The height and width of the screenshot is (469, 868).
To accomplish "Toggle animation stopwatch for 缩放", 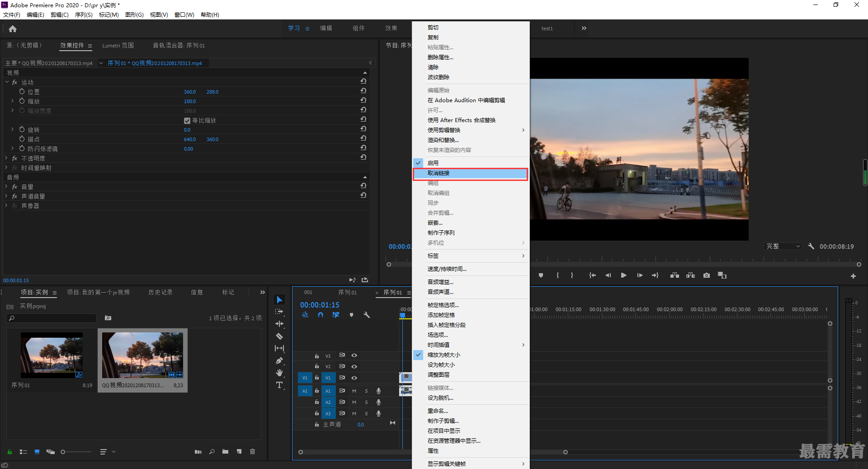I will 22,101.
